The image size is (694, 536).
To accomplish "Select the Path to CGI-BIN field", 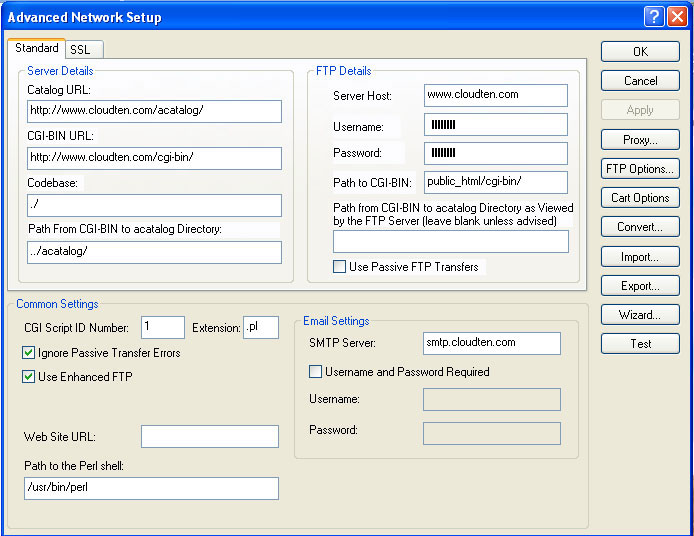I will 495,182.
